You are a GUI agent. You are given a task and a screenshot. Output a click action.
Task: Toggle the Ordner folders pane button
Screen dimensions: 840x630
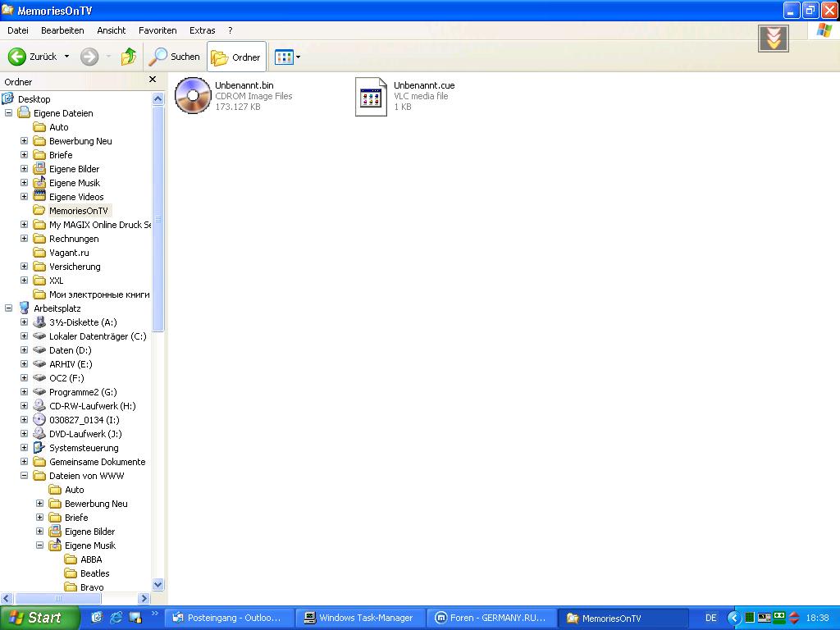click(x=236, y=57)
